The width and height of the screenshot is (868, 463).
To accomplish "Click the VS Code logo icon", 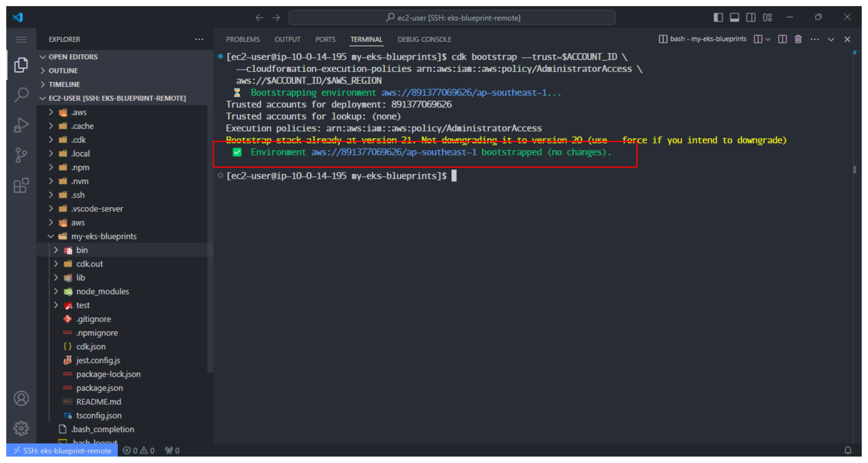I will [18, 17].
